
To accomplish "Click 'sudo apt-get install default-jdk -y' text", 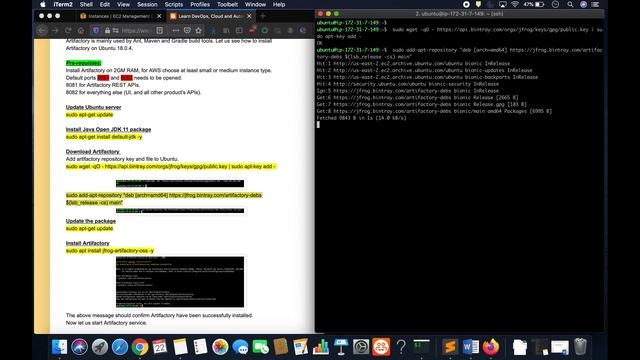I will pos(104,137).
